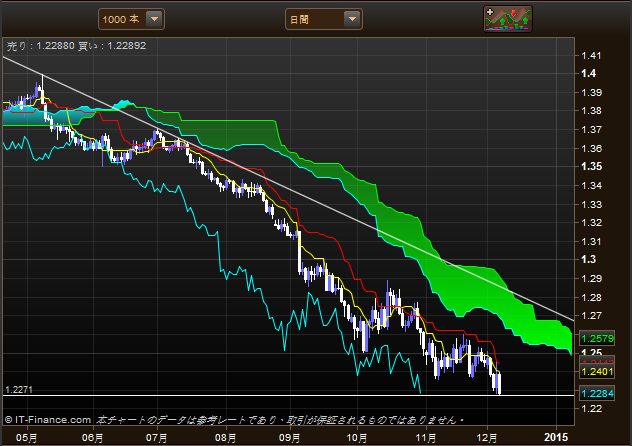Open the 1000本 bar count dropdown
The image size is (632, 446).
pyautogui.click(x=131, y=19)
